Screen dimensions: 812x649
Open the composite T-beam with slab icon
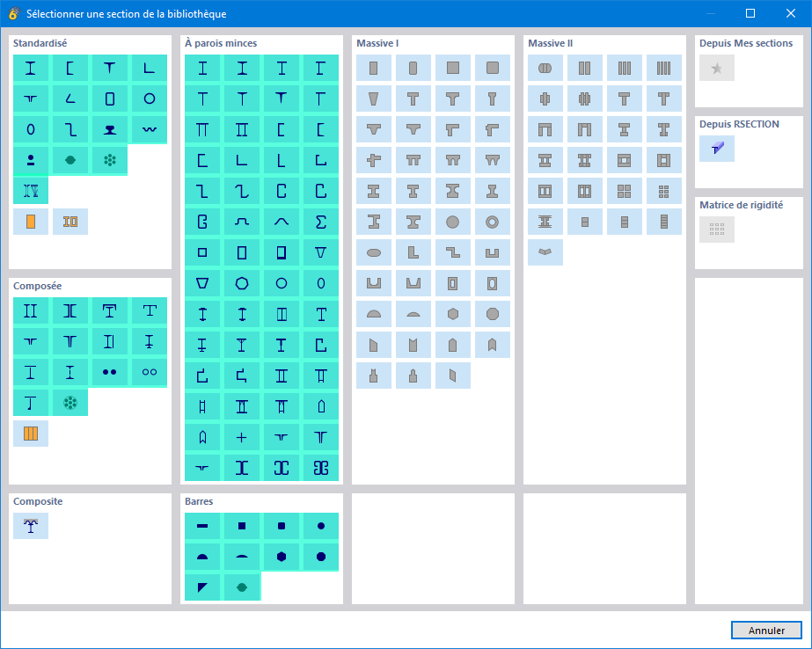tap(31, 526)
